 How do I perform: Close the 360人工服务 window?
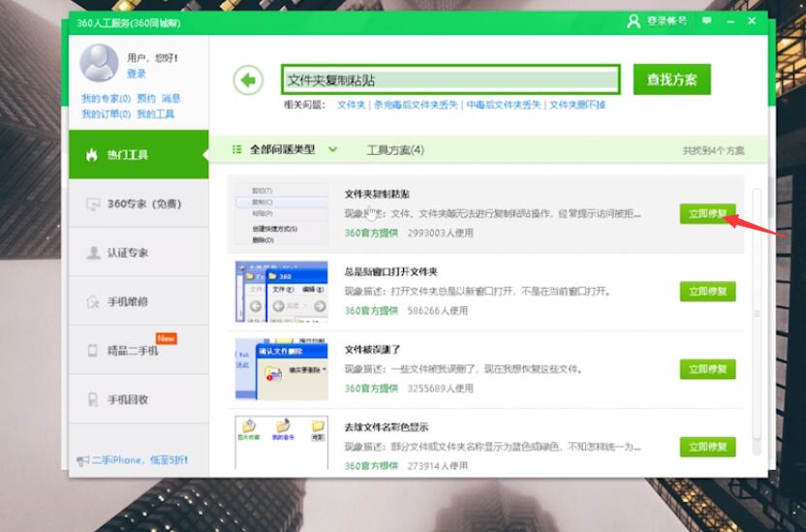pos(752,21)
